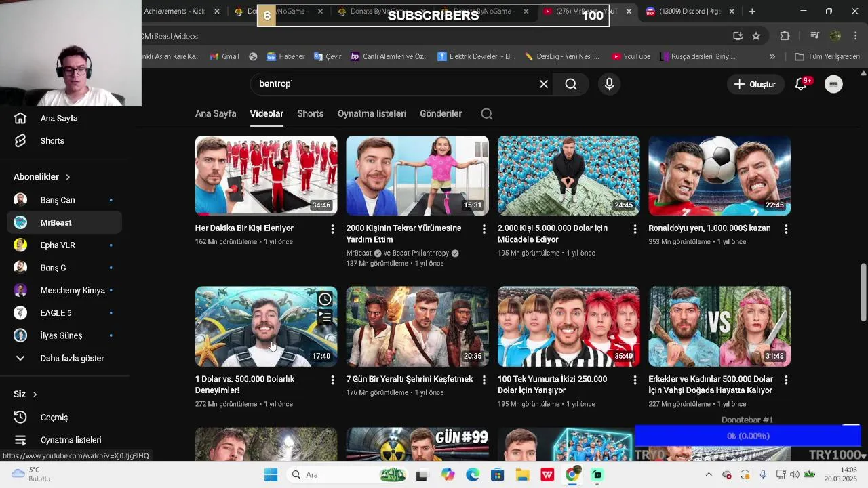Open options for Ronaldo'yu yen video
Viewport: 868px width, 488px height.
786,230
